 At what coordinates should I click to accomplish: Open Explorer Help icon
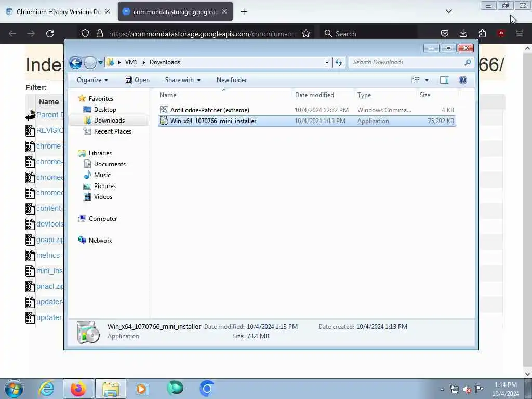click(x=462, y=79)
